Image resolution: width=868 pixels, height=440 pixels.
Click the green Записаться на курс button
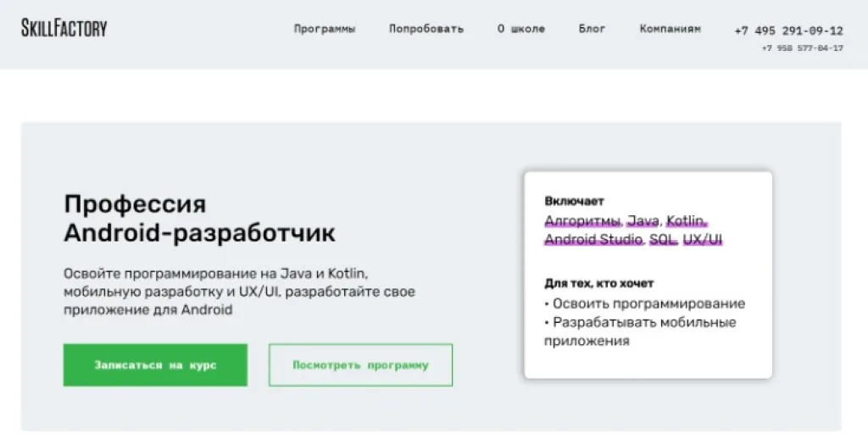(x=156, y=365)
